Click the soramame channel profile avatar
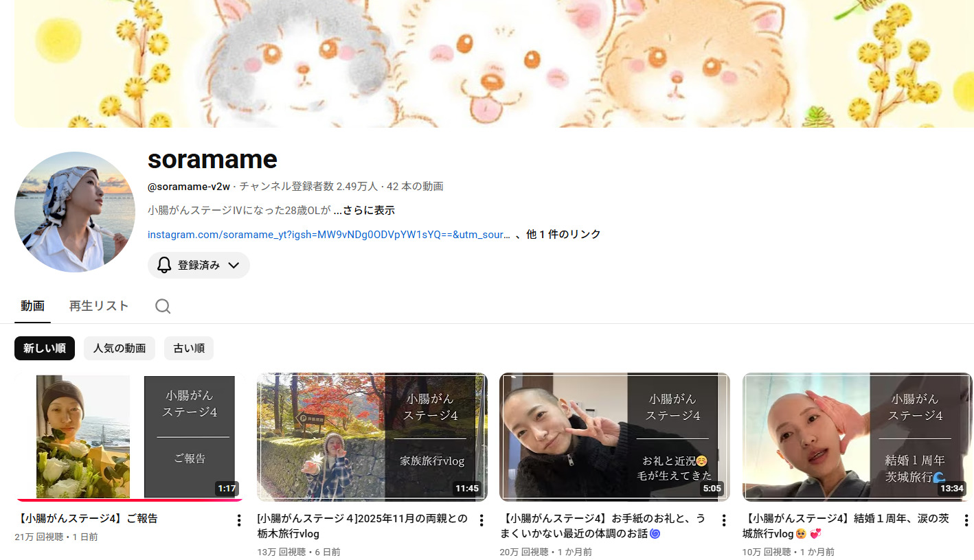974x560 pixels. (75, 212)
